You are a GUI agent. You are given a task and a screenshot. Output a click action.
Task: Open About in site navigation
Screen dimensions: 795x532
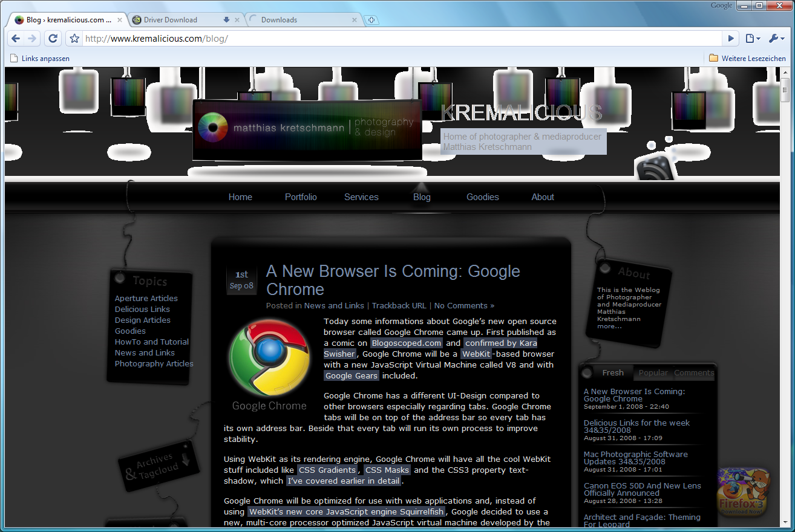click(543, 197)
